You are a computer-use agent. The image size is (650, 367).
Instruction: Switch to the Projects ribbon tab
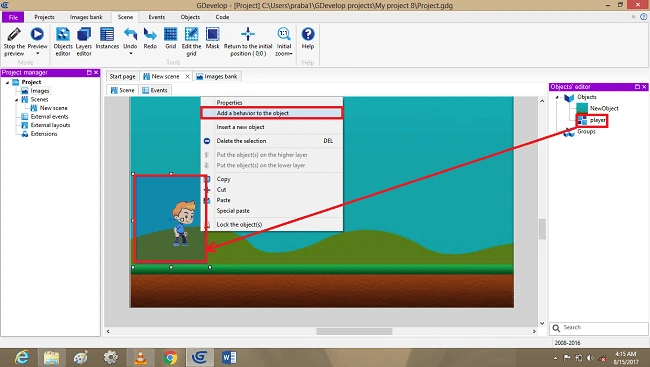pyautogui.click(x=44, y=17)
